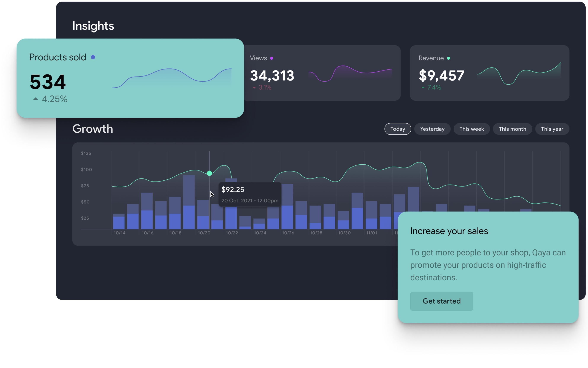
Task: Click the magenta dot beside Views
Action: tap(272, 58)
